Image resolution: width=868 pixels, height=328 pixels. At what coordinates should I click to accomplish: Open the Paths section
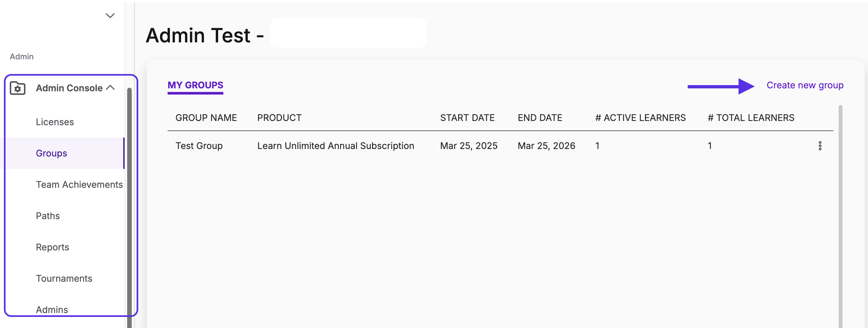tap(48, 216)
